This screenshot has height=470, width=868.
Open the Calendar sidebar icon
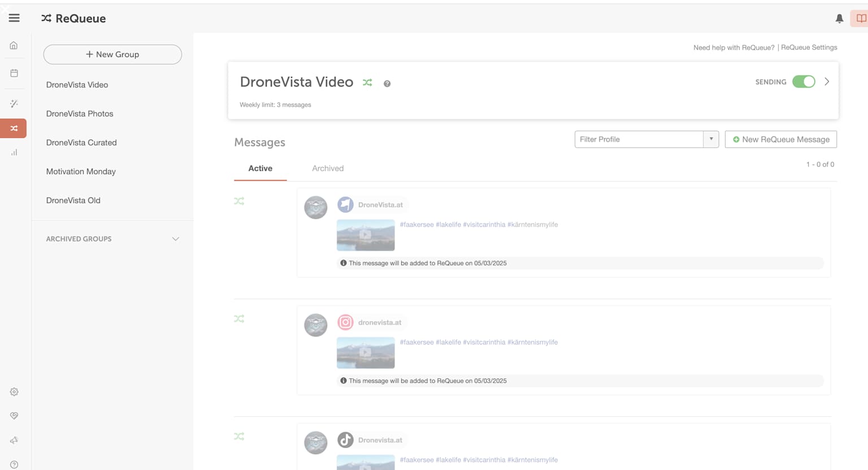pos(14,73)
